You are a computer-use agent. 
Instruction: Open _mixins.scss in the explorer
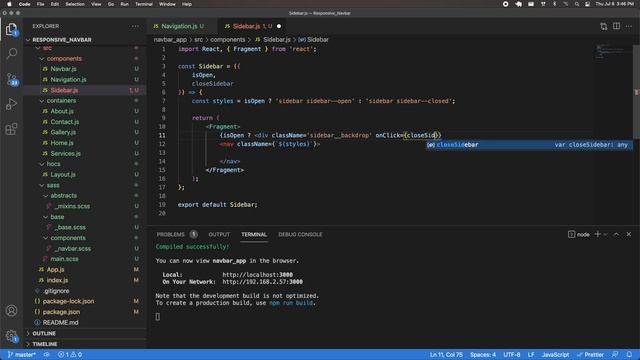[85, 206]
